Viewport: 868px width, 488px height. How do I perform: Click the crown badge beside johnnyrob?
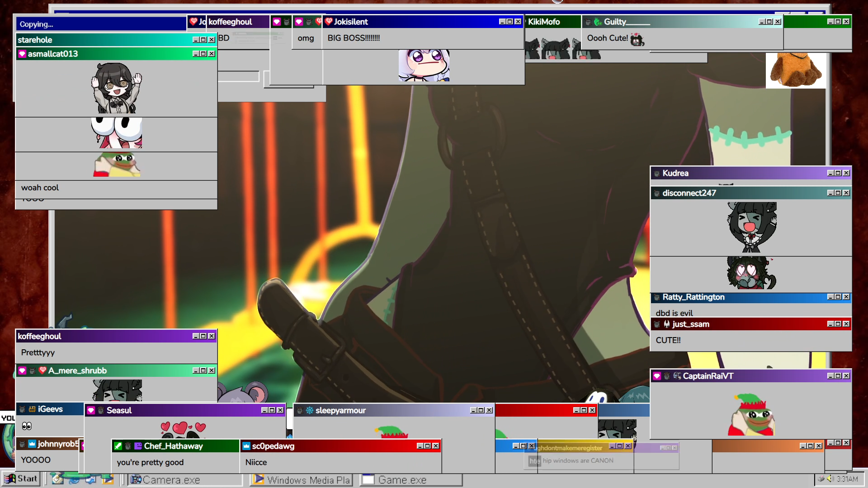click(32, 444)
